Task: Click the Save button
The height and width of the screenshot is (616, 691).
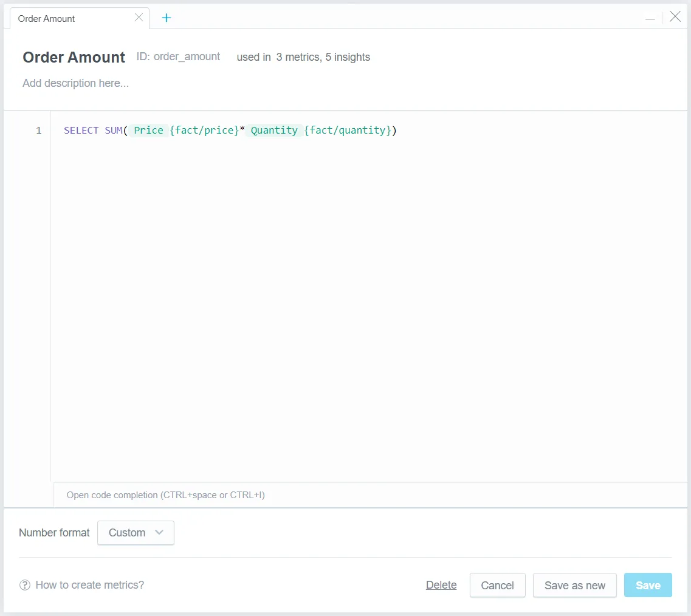Action: tap(648, 585)
